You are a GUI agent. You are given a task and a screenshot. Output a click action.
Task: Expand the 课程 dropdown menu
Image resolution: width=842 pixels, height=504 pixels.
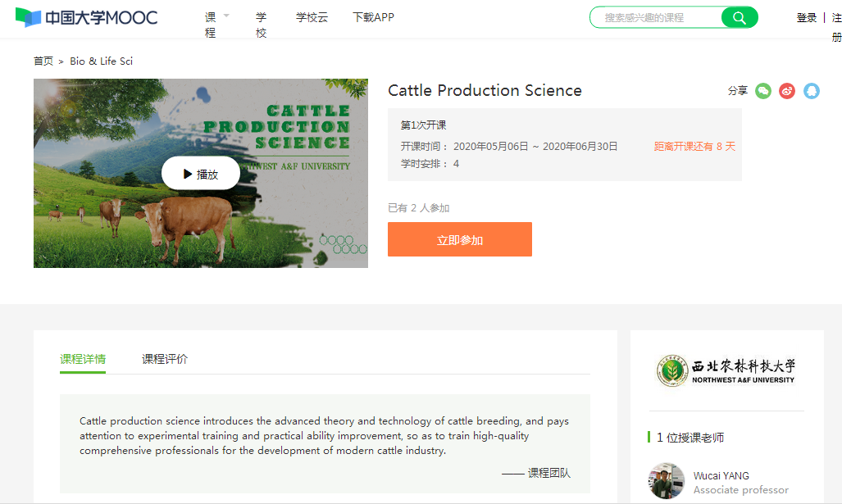(x=216, y=25)
